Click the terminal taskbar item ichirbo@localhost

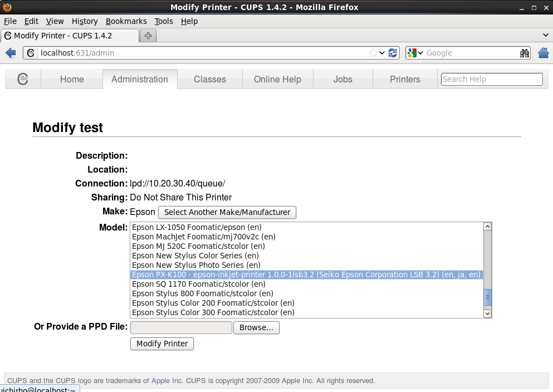pos(40,389)
